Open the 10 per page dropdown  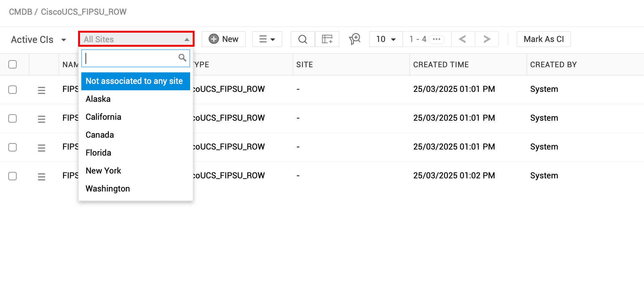point(386,39)
